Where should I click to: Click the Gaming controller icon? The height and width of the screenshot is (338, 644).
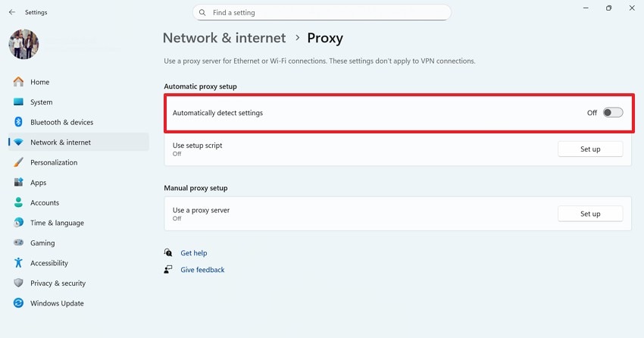pyautogui.click(x=18, y=243)
